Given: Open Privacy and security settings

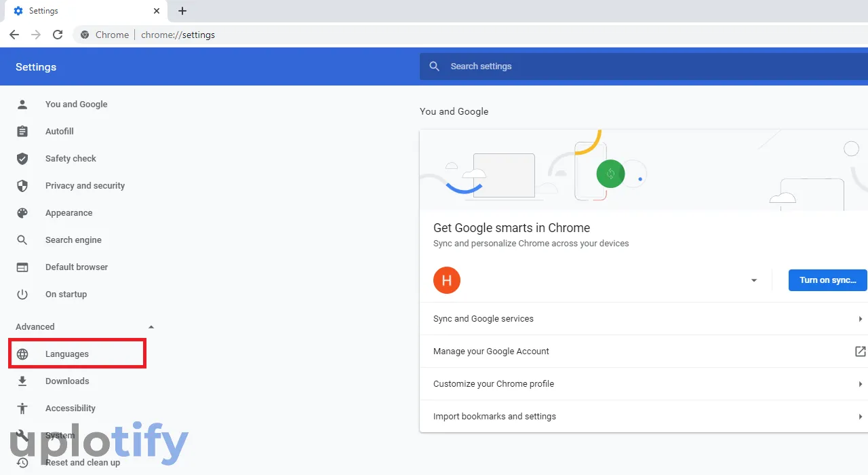Looking at the screenshot, I should click(85, 186).
